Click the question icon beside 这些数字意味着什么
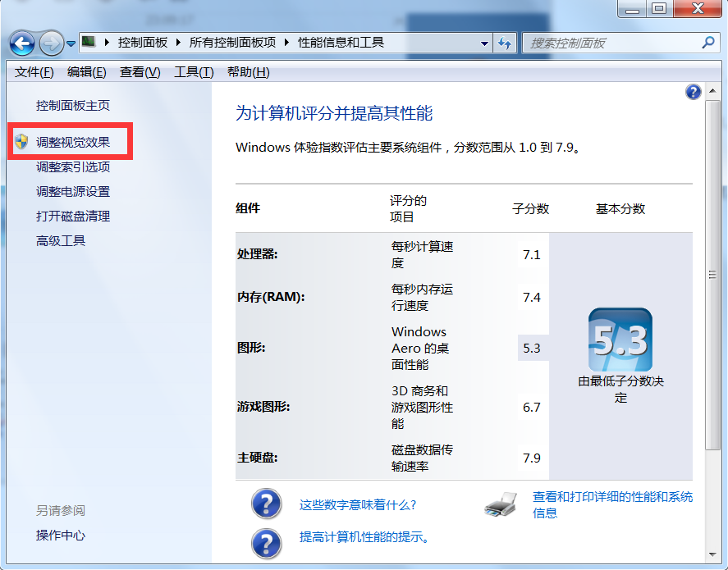Screen dimensions: 728x570 tap(267, 504)
